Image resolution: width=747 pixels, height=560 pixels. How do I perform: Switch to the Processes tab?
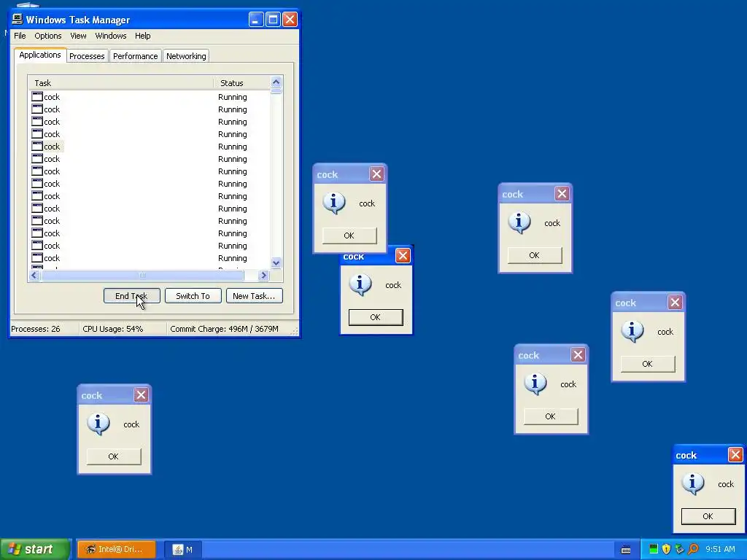[87, 56]
